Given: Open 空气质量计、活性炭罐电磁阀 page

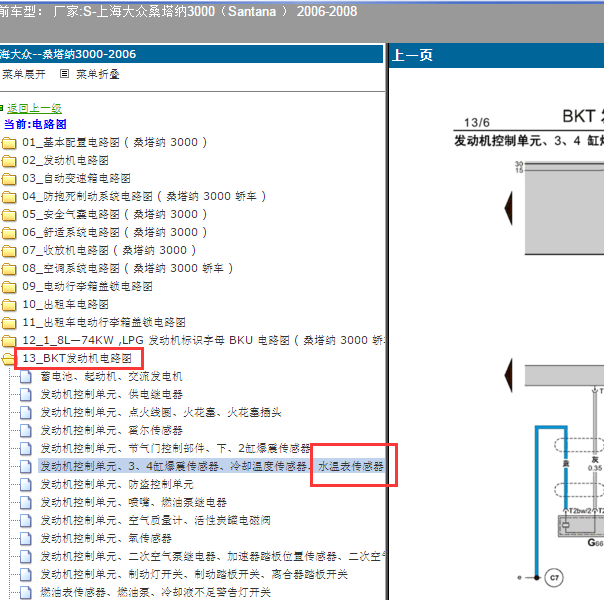Looking at the screenshot, I should 155,521.
